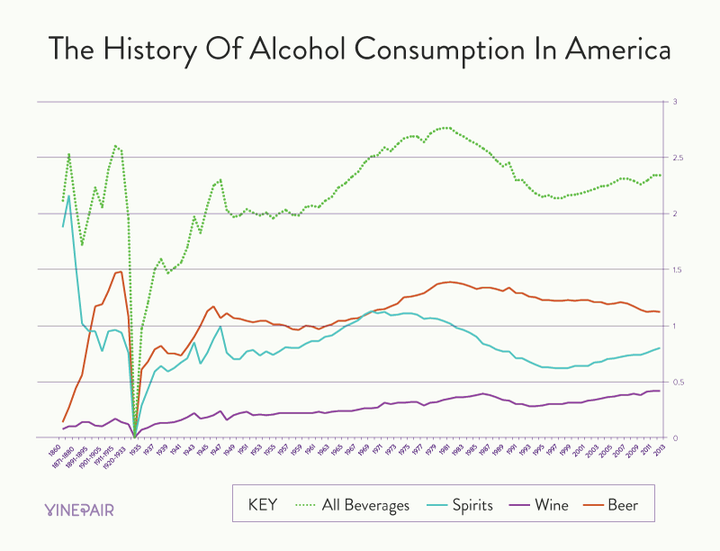Image resolution: width=720 pixels, height=551 pixels.
Task: Click the orange Beer legend line
Action: pos(593,506)
